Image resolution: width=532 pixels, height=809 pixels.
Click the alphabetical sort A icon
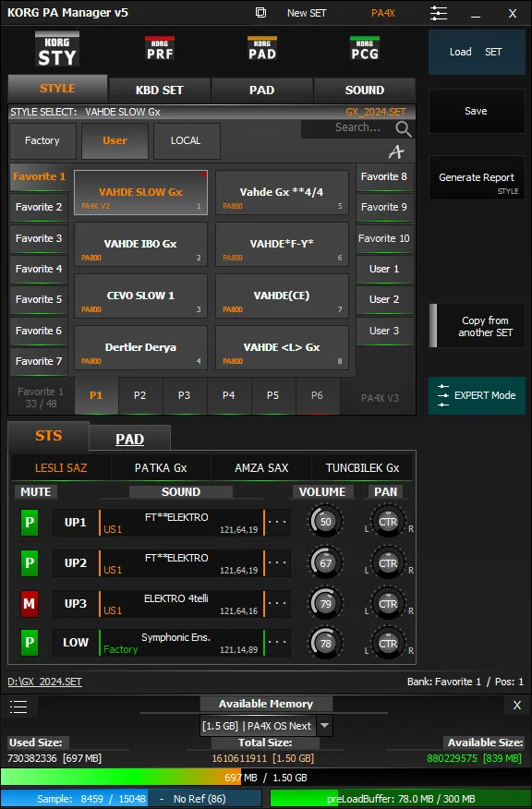[x=396, y=151]
